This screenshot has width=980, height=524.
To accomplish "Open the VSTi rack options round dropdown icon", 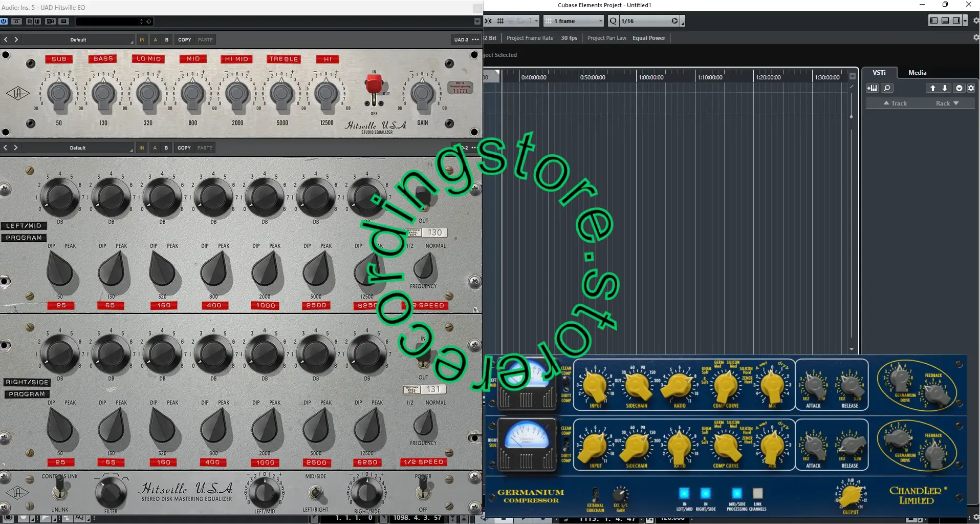I will [x=959, y=88].
